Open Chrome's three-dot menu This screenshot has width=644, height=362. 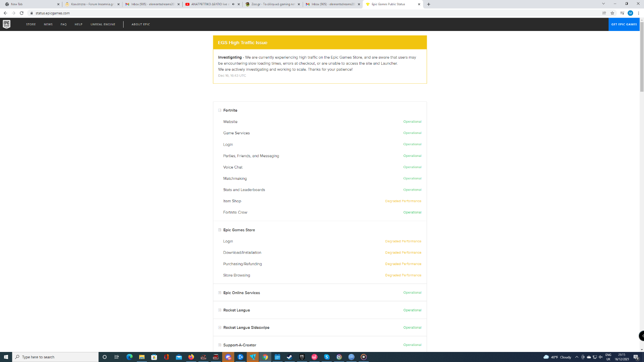click(x=638, y=13)
